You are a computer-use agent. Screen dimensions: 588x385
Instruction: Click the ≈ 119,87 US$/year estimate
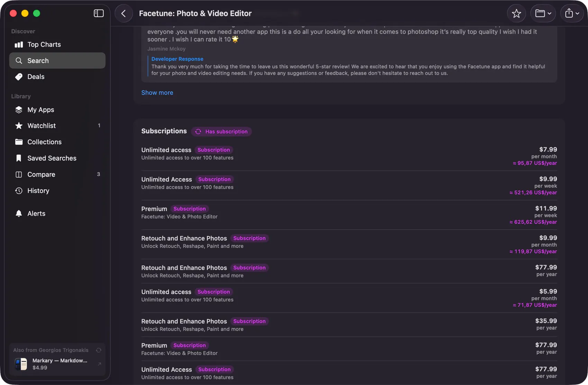click(533, 252)
